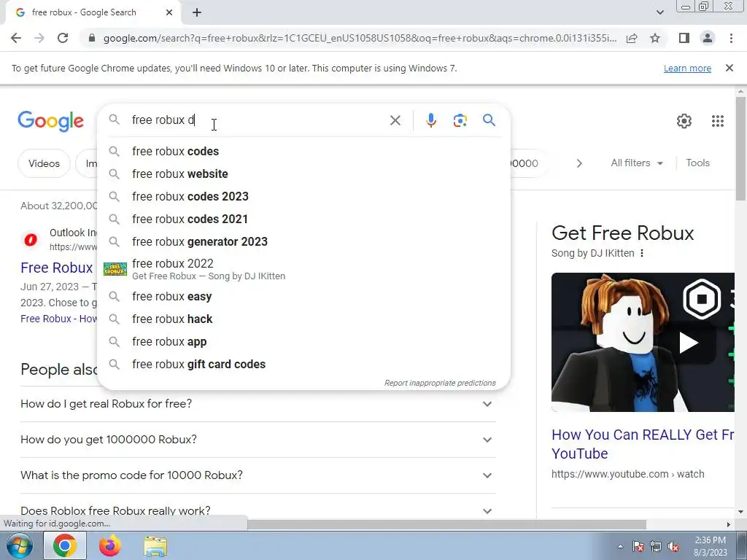Click Report inappropriate predictions

[x=440, y=383]
